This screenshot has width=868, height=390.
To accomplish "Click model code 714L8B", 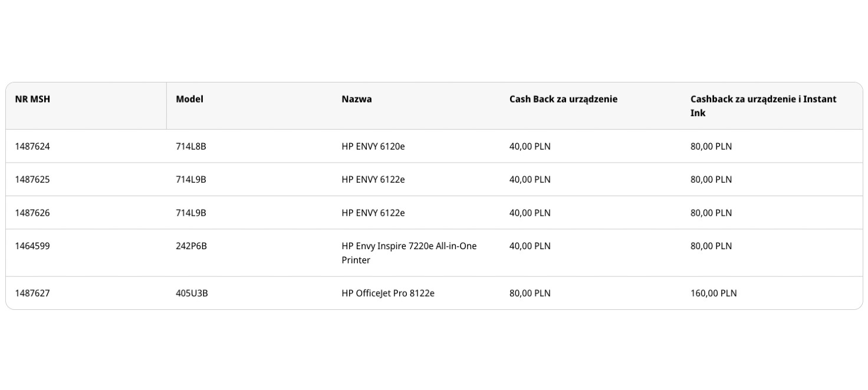I will (191, 146).
